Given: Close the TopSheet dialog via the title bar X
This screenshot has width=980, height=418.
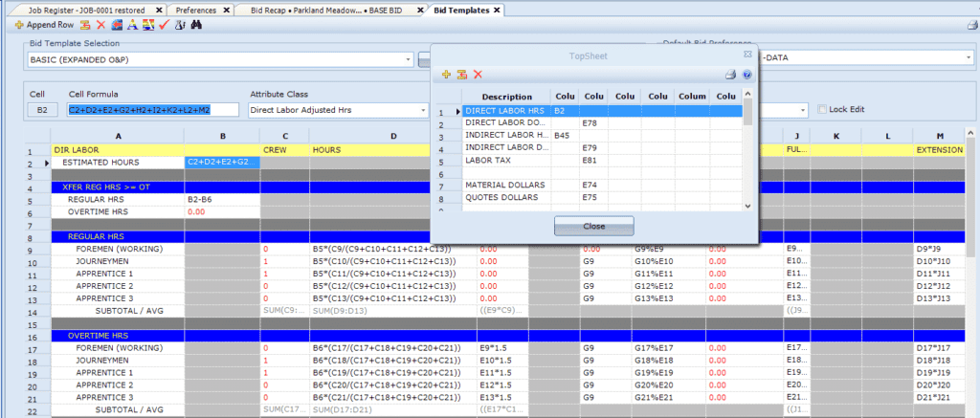Looking at the screenshot, I should pos(746,55).
